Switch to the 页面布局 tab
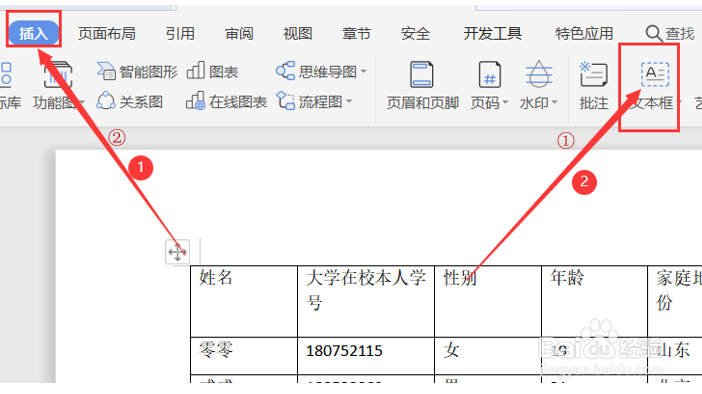 [107, 34]
